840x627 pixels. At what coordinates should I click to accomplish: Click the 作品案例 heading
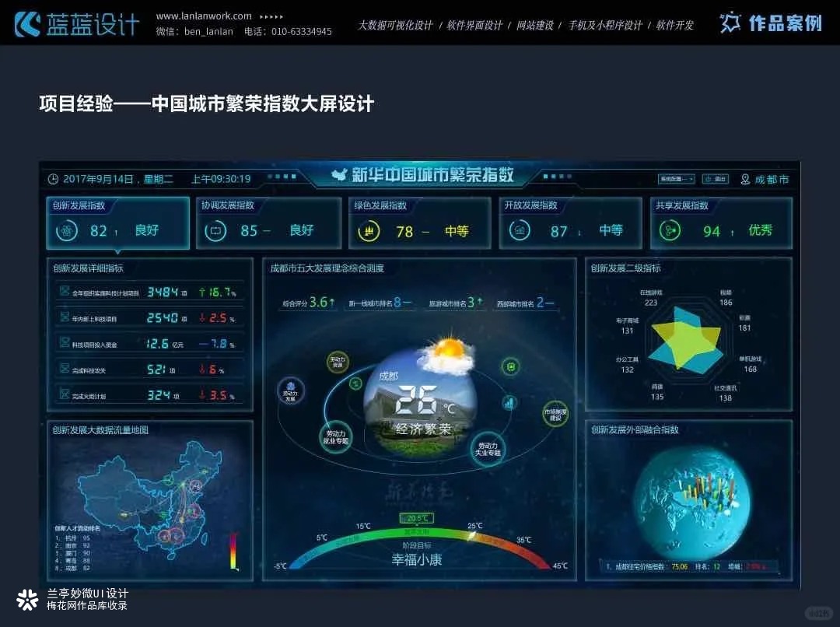785,23
